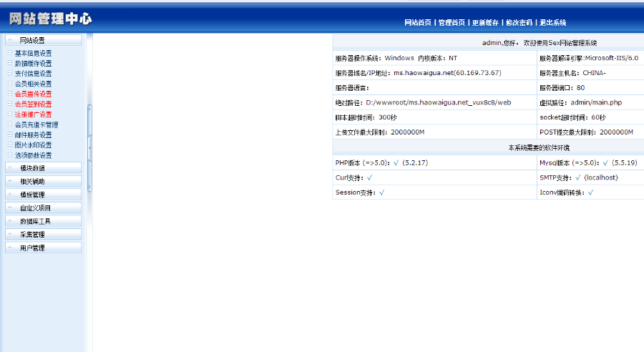Screen dimensions: 644x352
Task: Expand the 数据库工具 section
Action: click(43, 221)
